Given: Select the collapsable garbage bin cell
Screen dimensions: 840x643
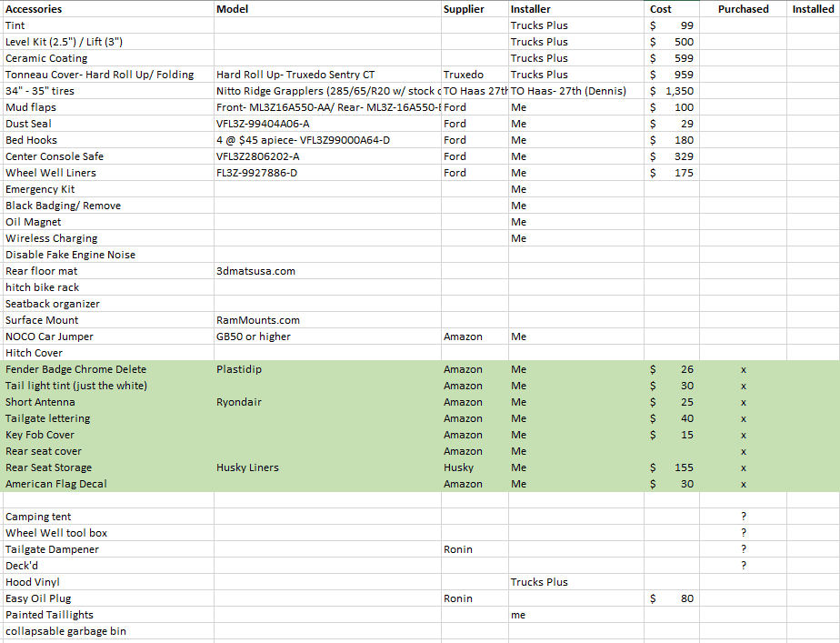Looking at the screenshot, I should [x=65, y=631].
